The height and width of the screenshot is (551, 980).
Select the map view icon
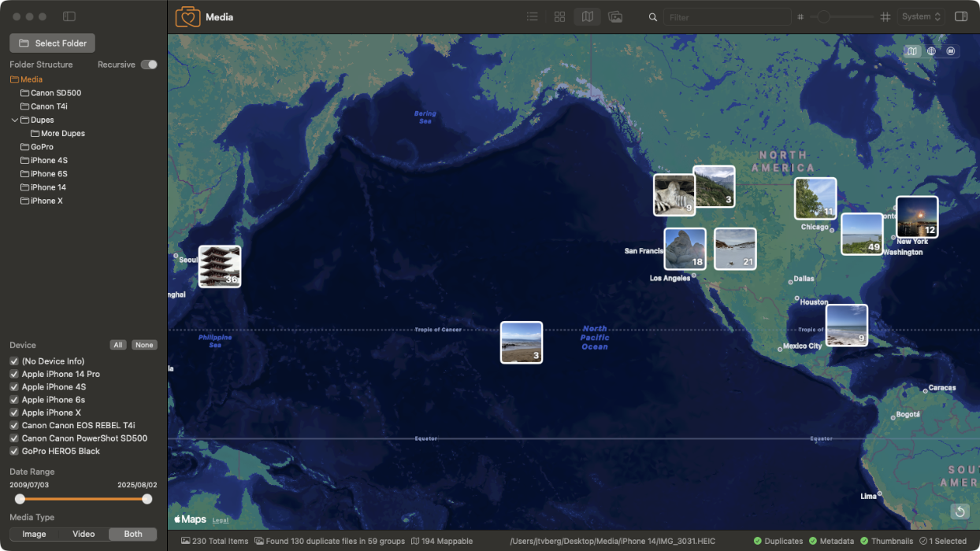(x=587, y=17)
